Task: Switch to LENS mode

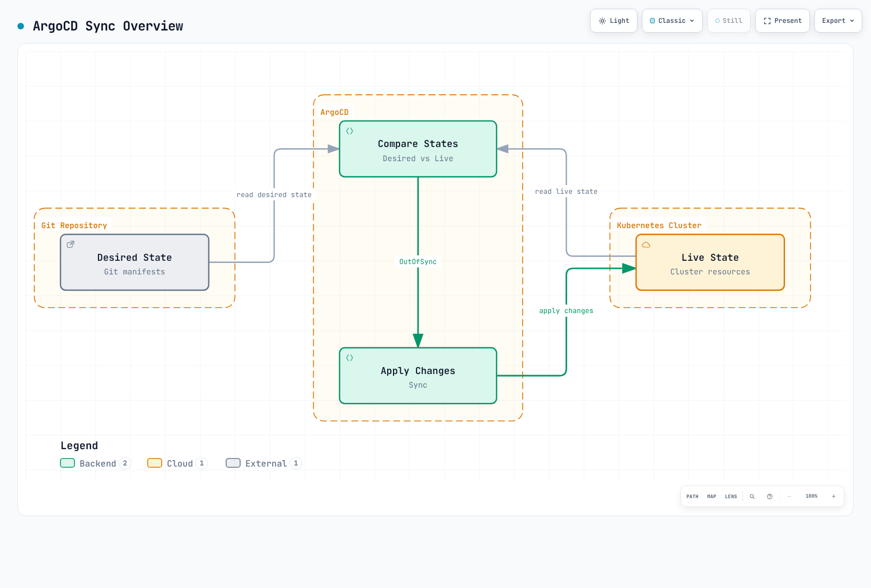Action: 731,497
